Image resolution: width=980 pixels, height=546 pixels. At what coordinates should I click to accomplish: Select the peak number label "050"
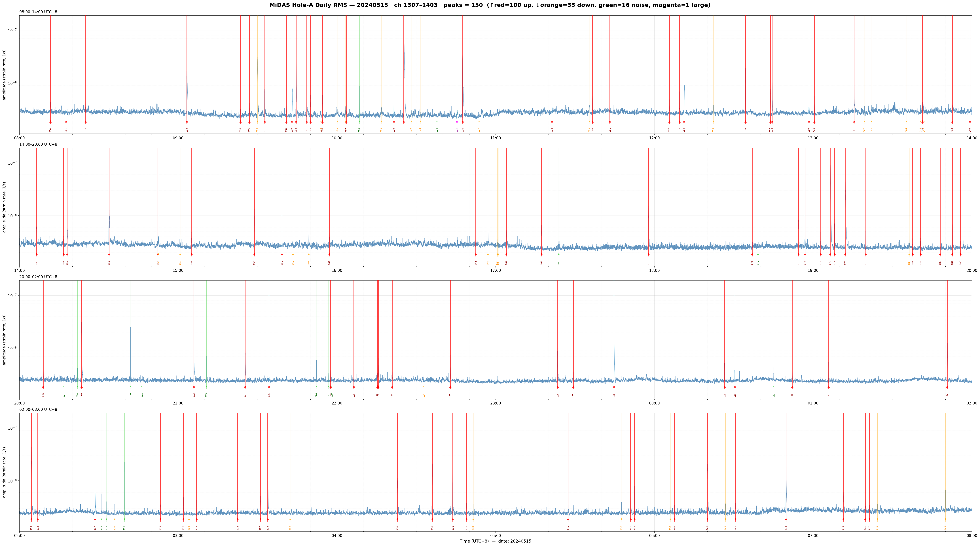(x=37, y=262)
